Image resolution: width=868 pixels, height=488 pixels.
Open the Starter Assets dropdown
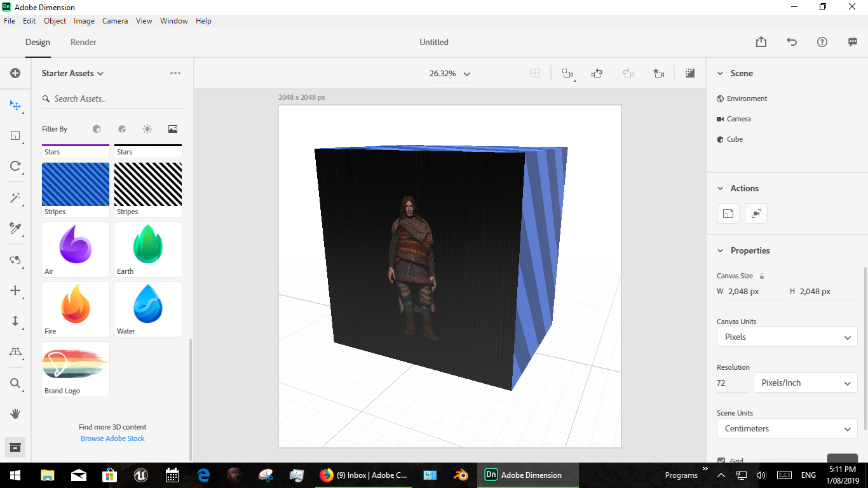pyautogui.click(x=72, y=73)
